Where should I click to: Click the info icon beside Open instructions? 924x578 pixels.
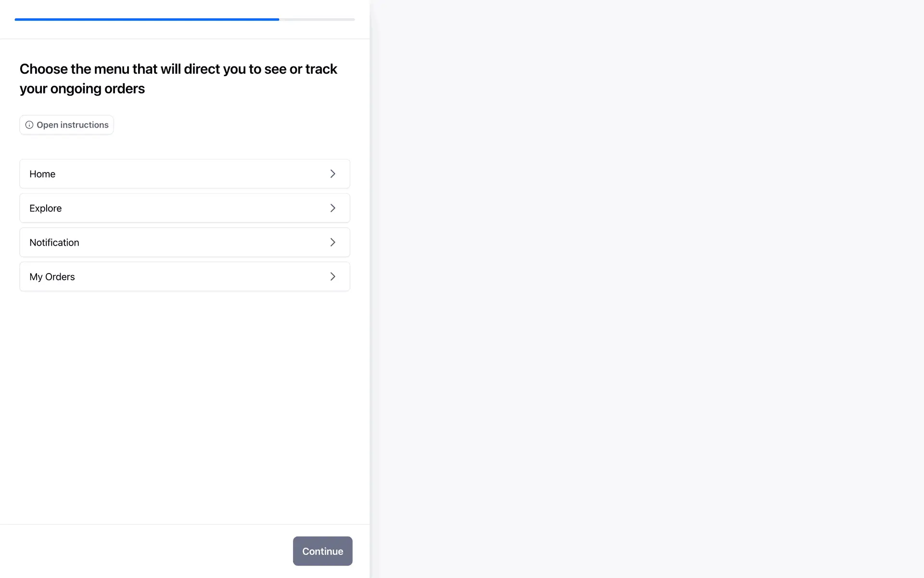click(29, 125)
